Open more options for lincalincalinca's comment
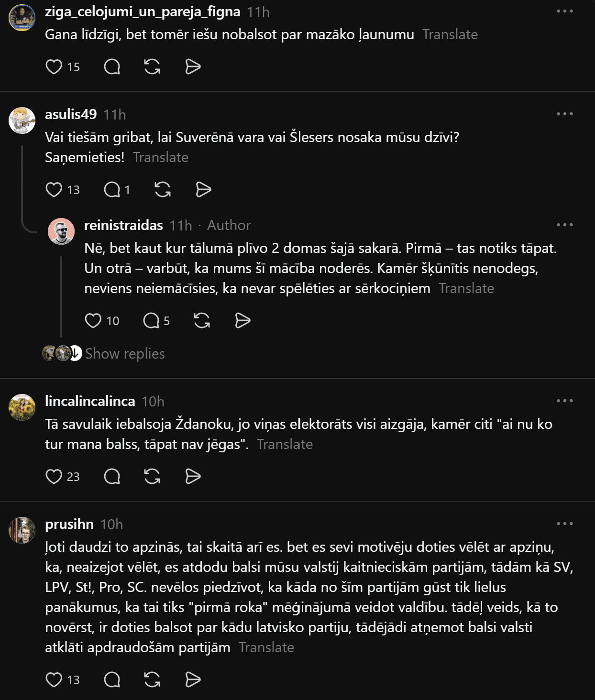 (565, 401)
